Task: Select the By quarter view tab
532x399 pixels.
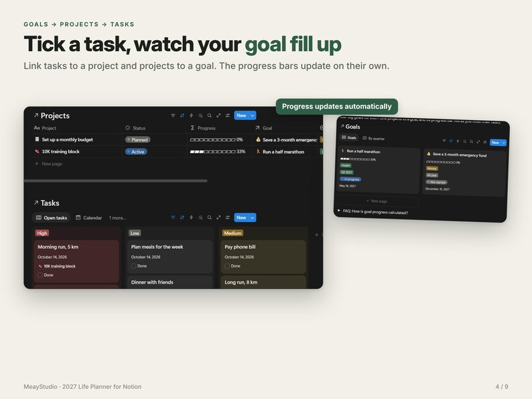Action: point(374,138)
